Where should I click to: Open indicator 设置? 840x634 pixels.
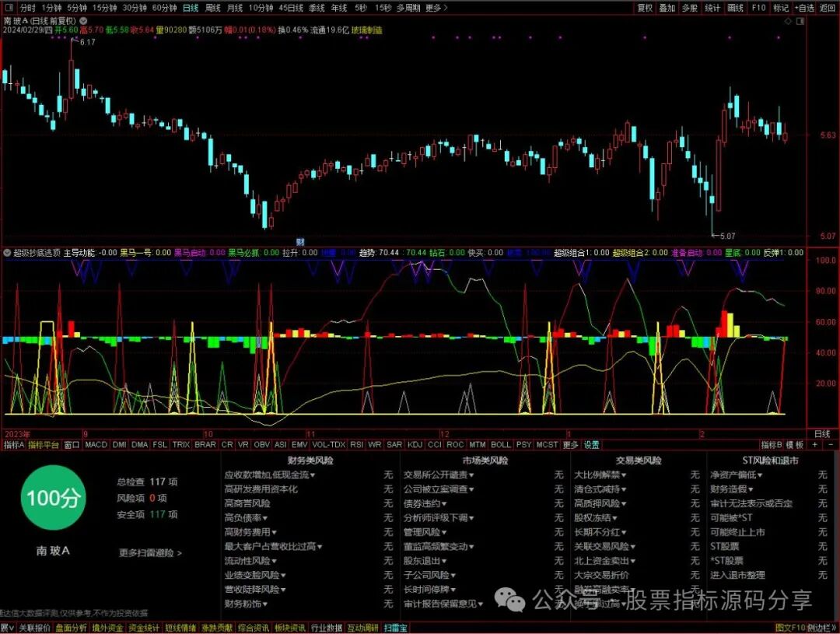coord(591,445)
